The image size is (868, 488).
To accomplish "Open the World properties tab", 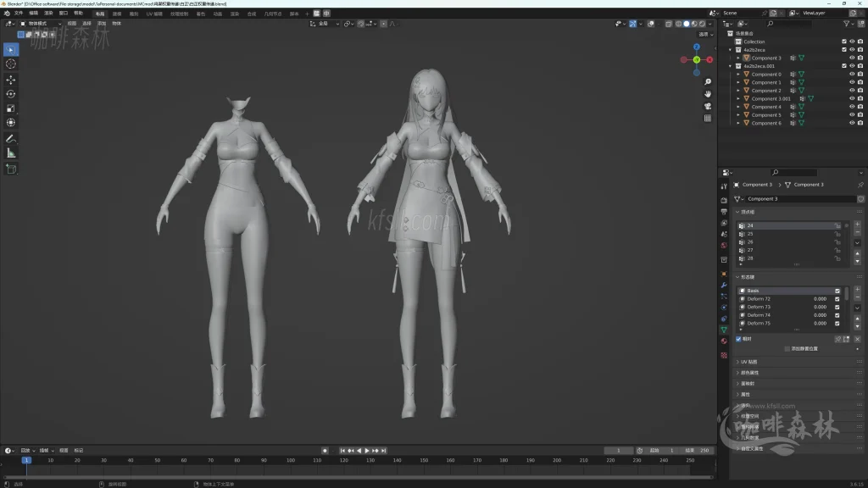I will point(724,246).
